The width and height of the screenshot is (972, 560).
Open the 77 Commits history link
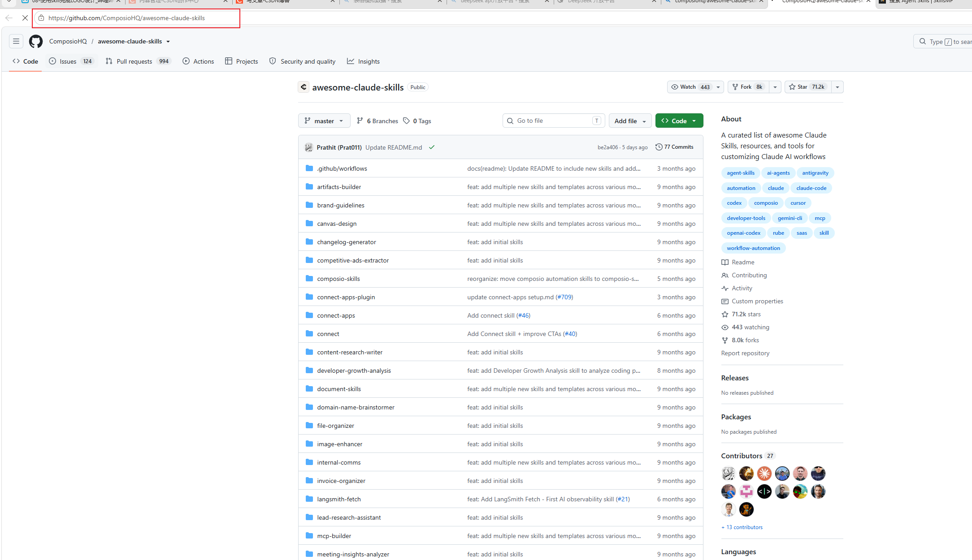click(x=674, y=147)
